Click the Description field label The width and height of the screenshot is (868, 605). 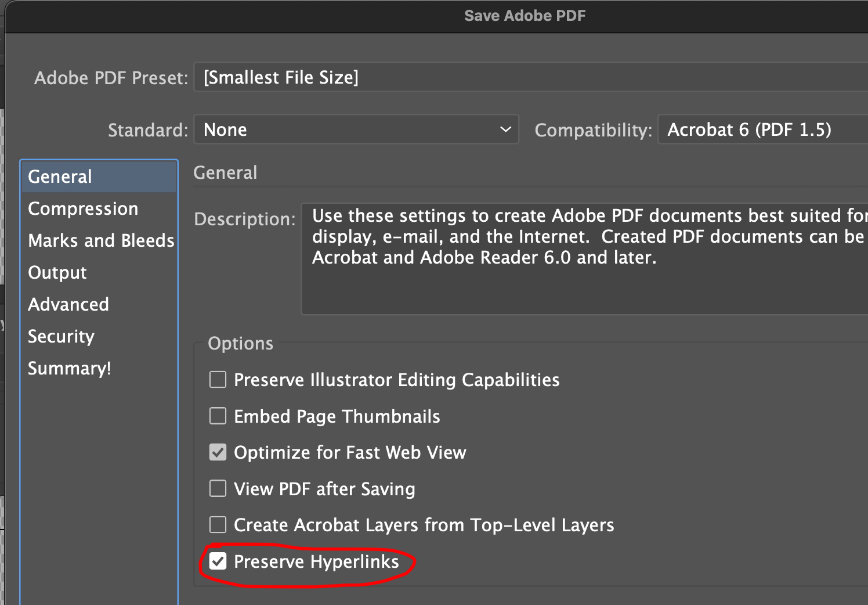click(x=245, y=219)
